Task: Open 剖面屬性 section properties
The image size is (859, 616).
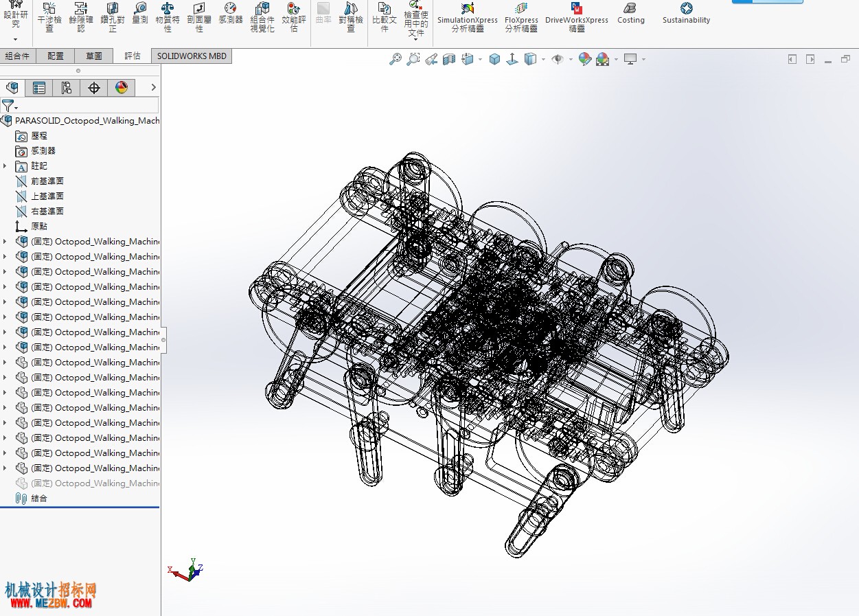Action: click(x=199, y=17)
